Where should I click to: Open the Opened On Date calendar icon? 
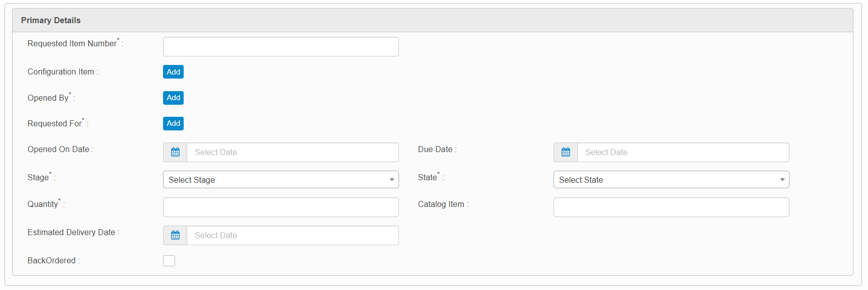[x=175, y=152]
